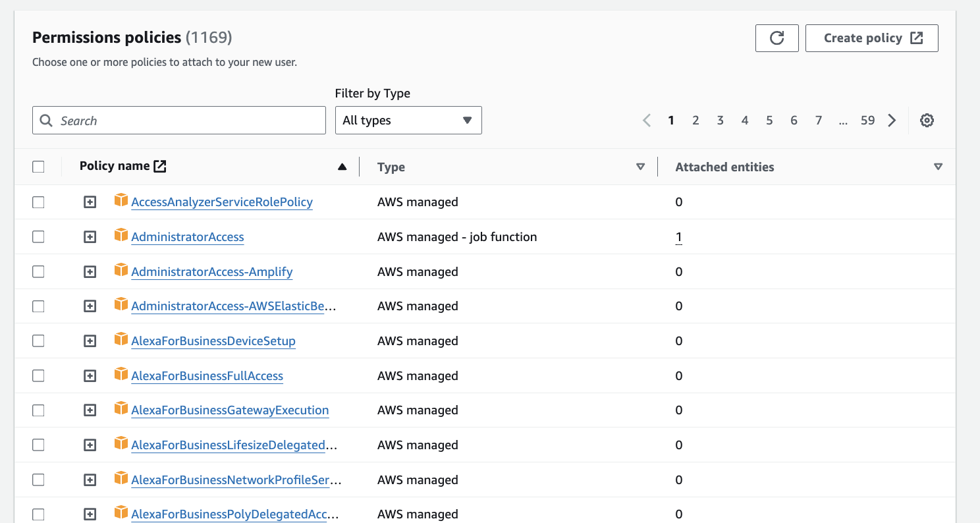Check the AdministratorAccess-Amplify row checkbox
Image resolution: width=980 pixels, height=523 pixels.
pos(38,272)
